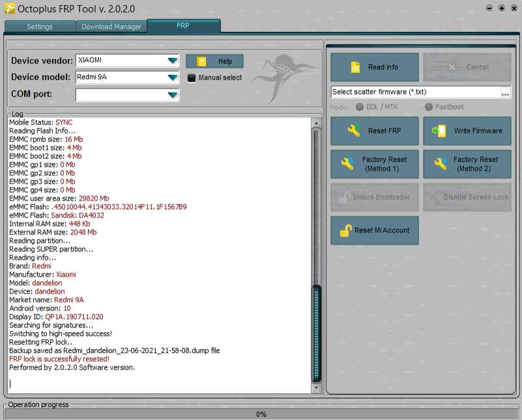Click the wrench icon on Reset FRP
Viewport: 522px width, 420px height.
[x=354, y=131]
